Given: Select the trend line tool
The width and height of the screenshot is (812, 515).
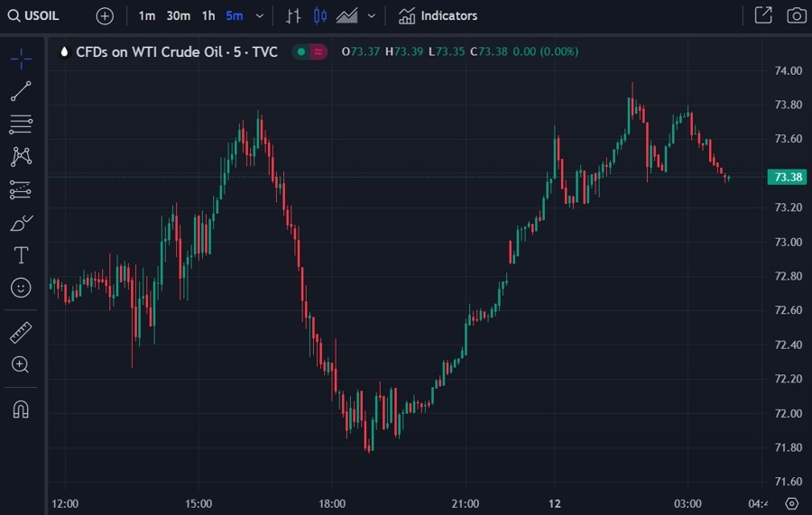Looking at the screenshot, I should point(21,91).
